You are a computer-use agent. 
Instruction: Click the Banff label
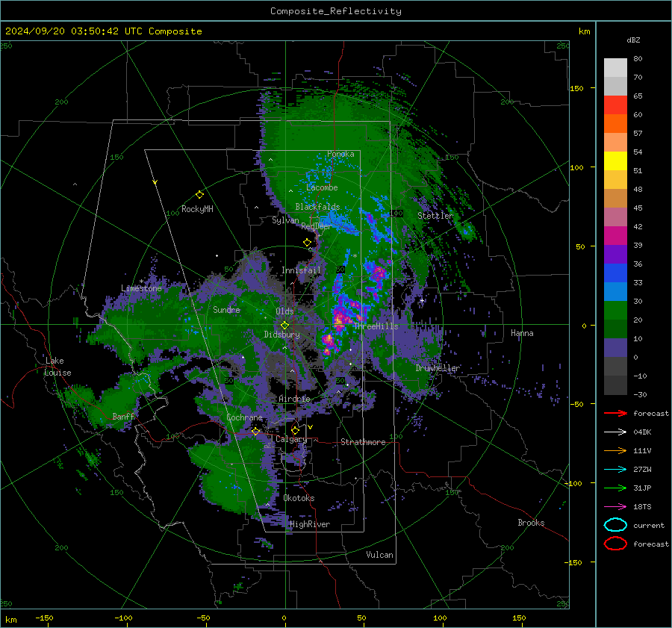[123, 416]
